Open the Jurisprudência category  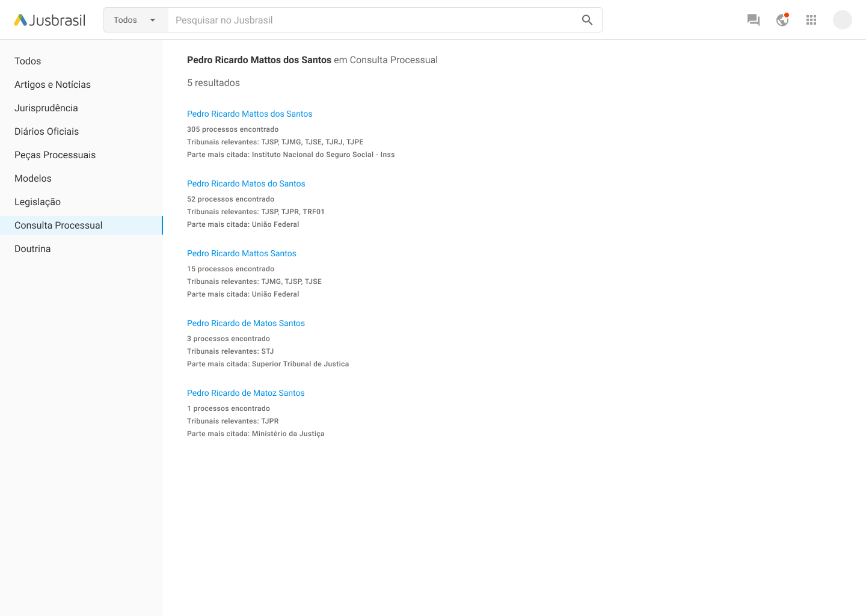coord(46,108)
